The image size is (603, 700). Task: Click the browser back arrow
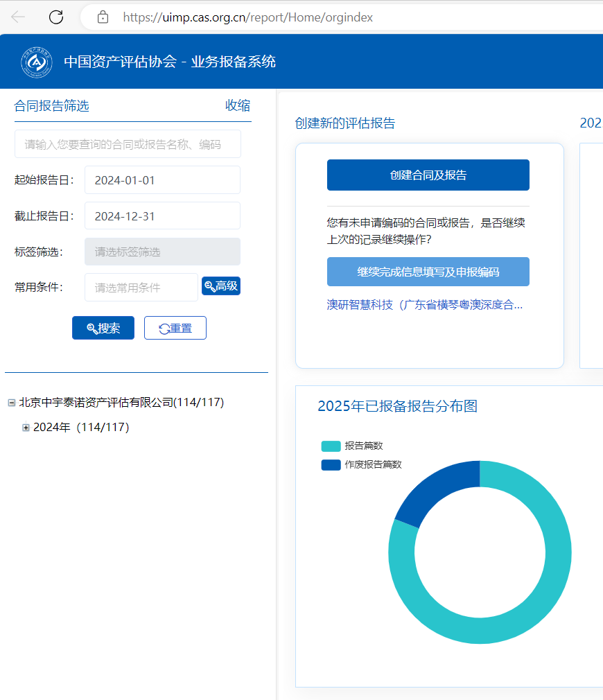point(19,17)
